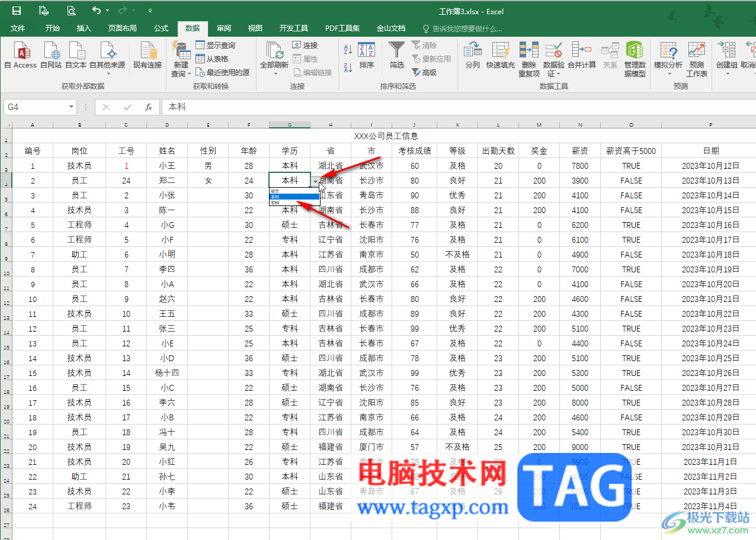Click Show Queries (显示查询)
Viewport: 756px width, 540px height.
pos(215,45)
